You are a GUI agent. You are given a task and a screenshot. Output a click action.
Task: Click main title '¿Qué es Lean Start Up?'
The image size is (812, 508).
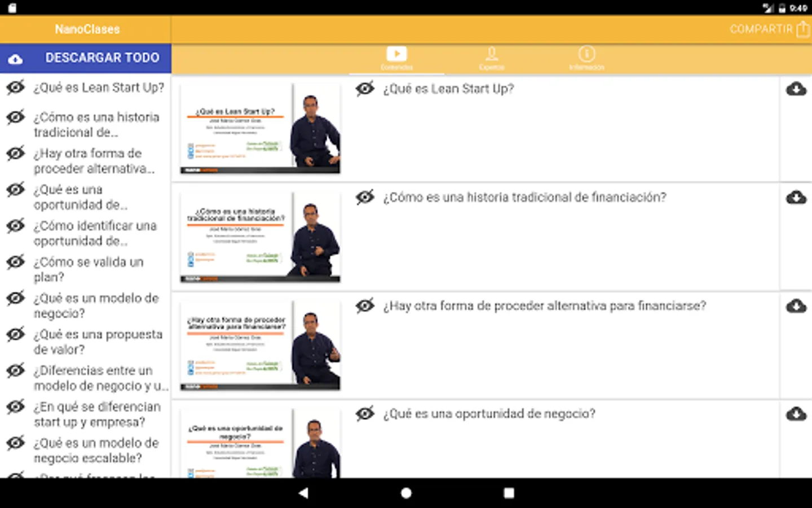click(x=448, y=89)
